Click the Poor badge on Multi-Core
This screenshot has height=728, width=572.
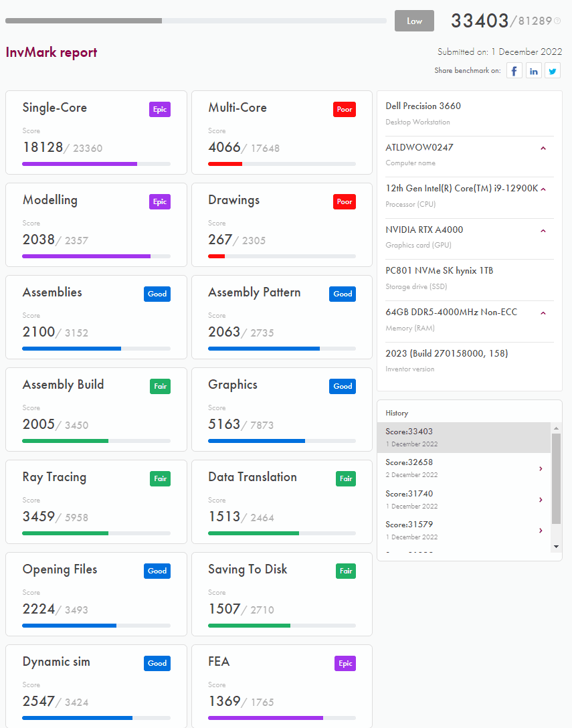pos(345,109)
